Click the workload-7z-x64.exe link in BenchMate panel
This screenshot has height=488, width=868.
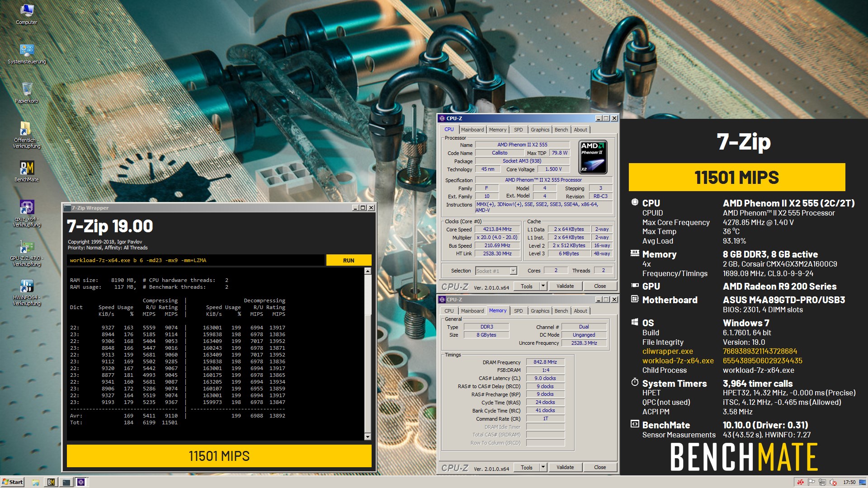678,361
